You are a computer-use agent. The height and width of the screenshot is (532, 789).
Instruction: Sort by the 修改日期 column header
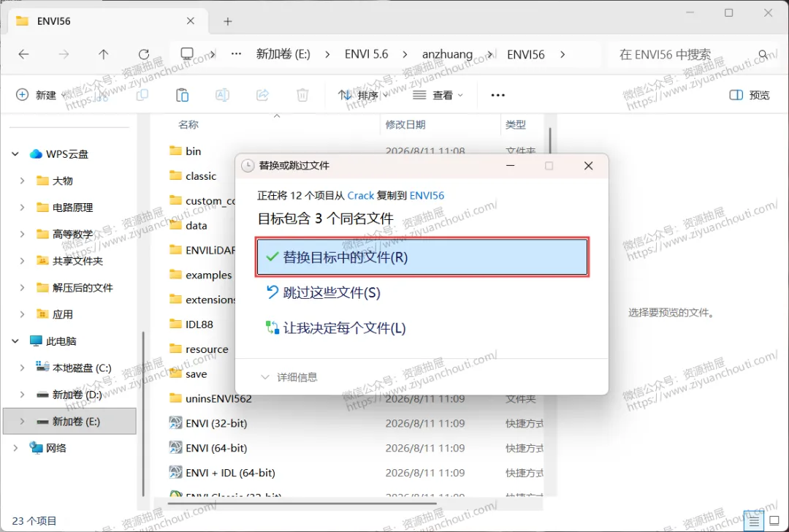coord(405,125)
